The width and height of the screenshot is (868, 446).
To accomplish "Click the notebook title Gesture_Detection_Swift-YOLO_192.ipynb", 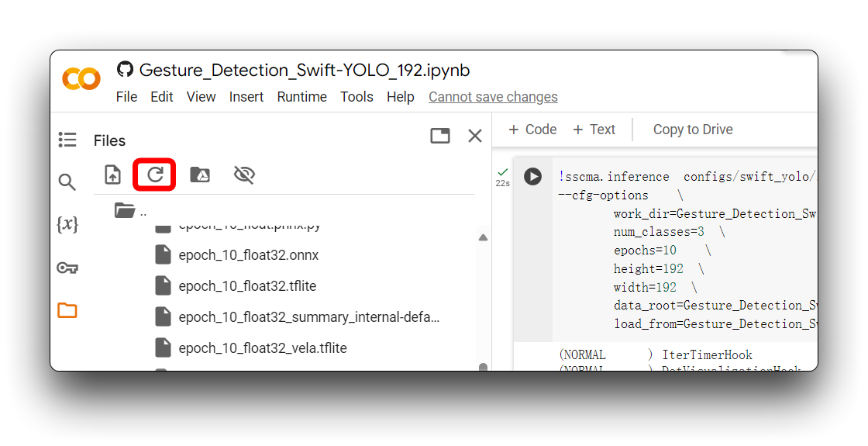I will [x=305, y=71].
